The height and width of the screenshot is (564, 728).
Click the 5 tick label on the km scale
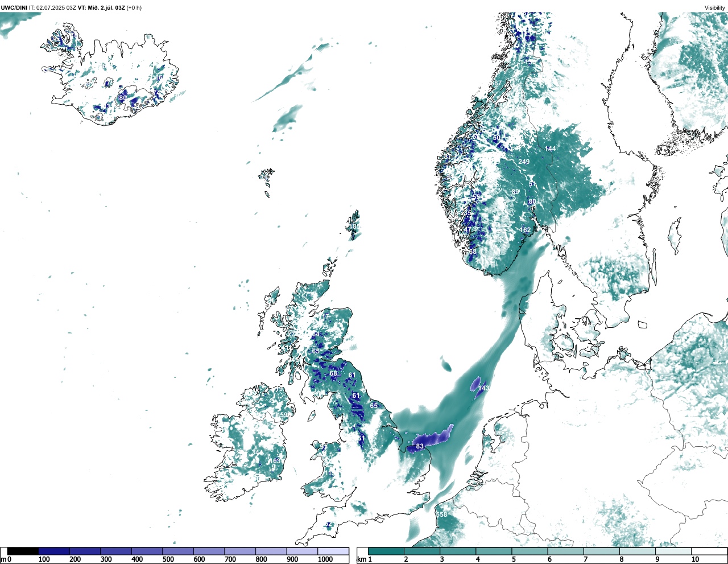coord(513,559)
